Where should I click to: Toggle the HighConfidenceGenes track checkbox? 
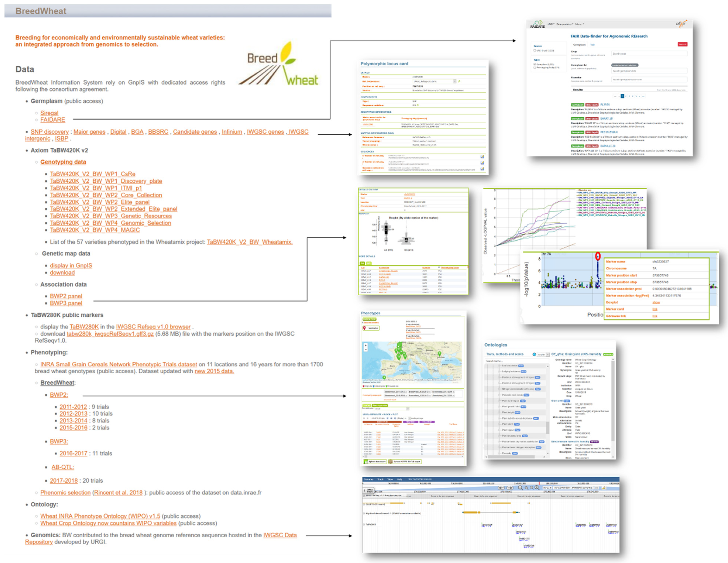(x=364, y=514)
